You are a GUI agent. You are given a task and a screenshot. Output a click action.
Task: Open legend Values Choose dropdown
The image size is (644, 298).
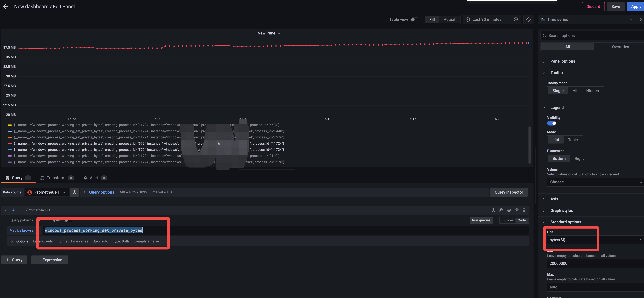pyautogui.click(x=595, y=182)
